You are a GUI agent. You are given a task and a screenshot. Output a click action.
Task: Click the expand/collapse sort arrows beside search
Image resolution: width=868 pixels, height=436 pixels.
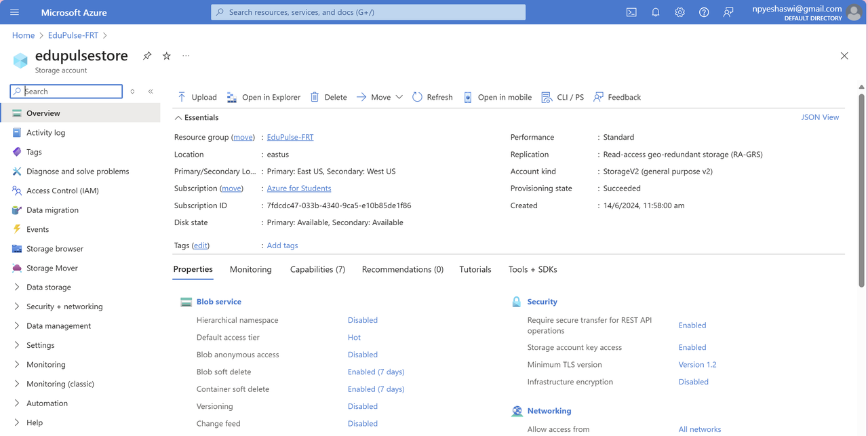coord(132,91)
